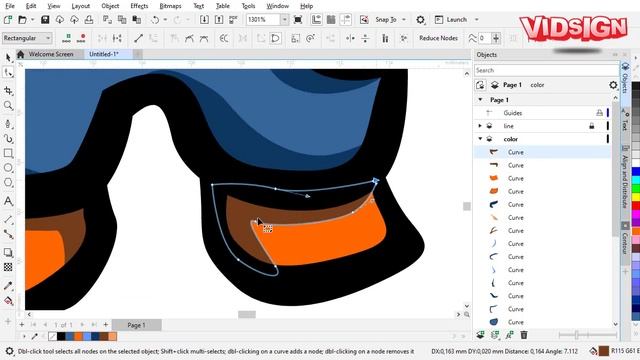The height and width of the screenshot is (360, 640).
Task: Select the Ellipse tool
Action: (8, 168)
